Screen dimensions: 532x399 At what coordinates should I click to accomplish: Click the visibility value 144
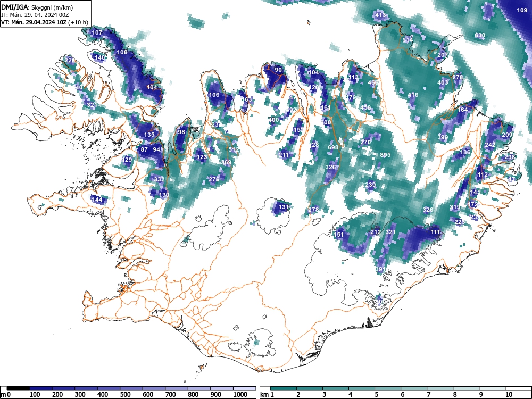point(97,199)
